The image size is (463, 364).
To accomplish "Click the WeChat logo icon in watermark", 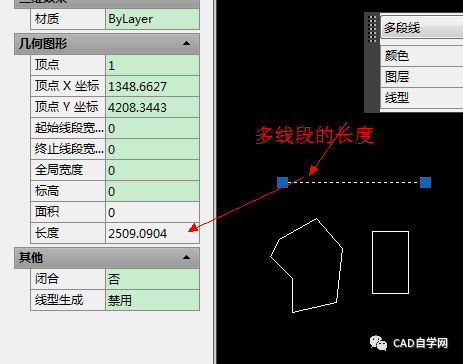I will pos(378,343).
